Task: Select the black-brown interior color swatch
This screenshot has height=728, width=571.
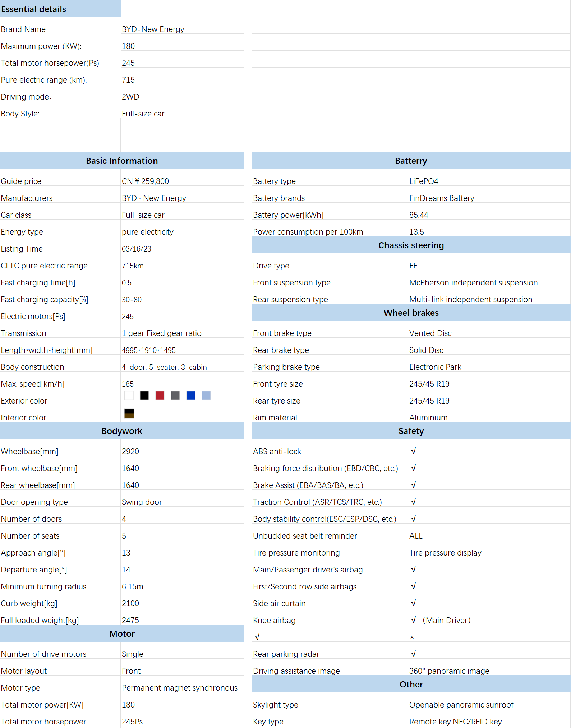Action: (x=129, y=413)
